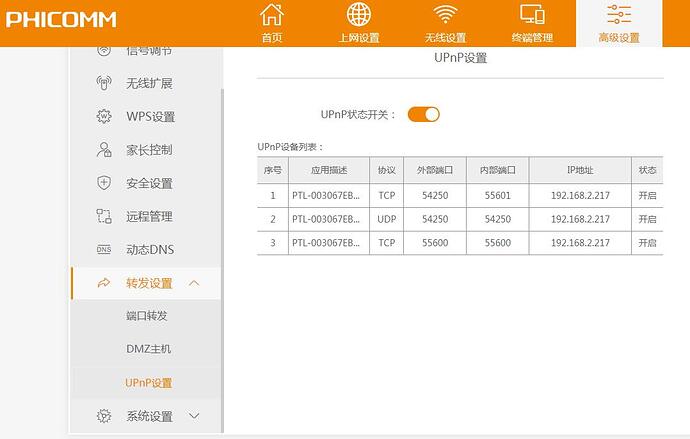Click the 序号 column header
This screenshot has width=690, height=439.
tap(273, 170)
